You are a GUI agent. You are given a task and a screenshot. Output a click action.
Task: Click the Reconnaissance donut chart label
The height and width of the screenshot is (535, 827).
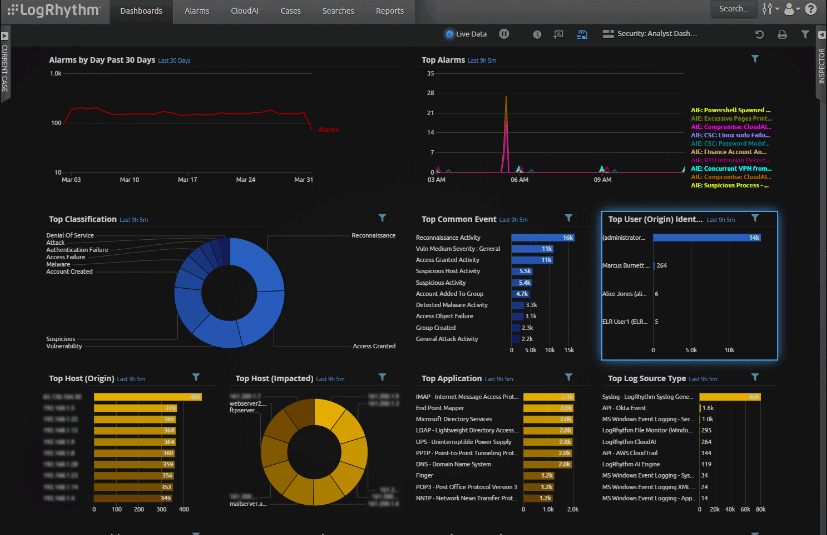(373, 236)
